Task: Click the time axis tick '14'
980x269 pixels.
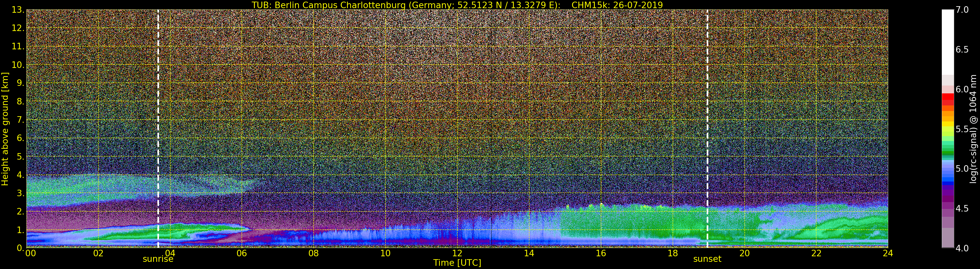Action: click(529, 253)
